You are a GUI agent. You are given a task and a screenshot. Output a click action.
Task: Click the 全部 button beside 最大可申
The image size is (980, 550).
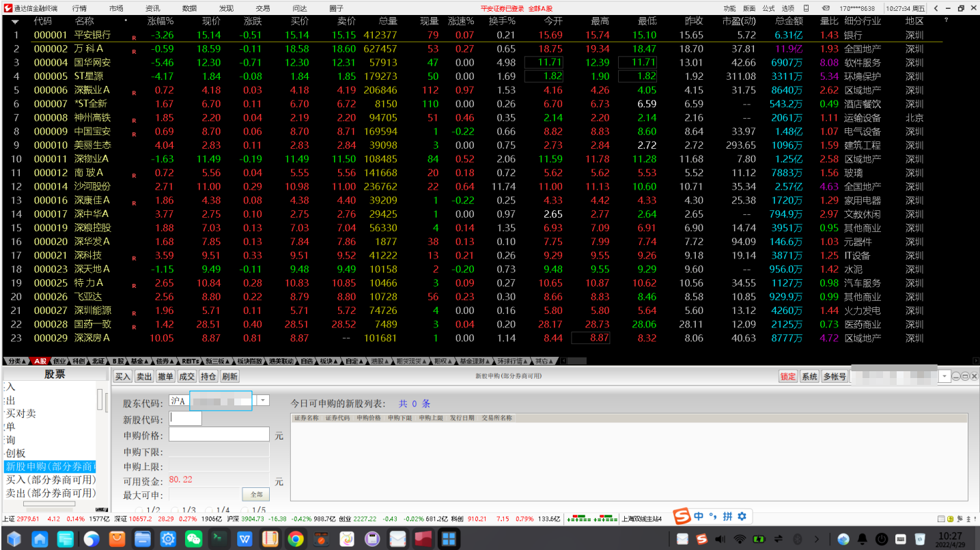click(256, 495)
